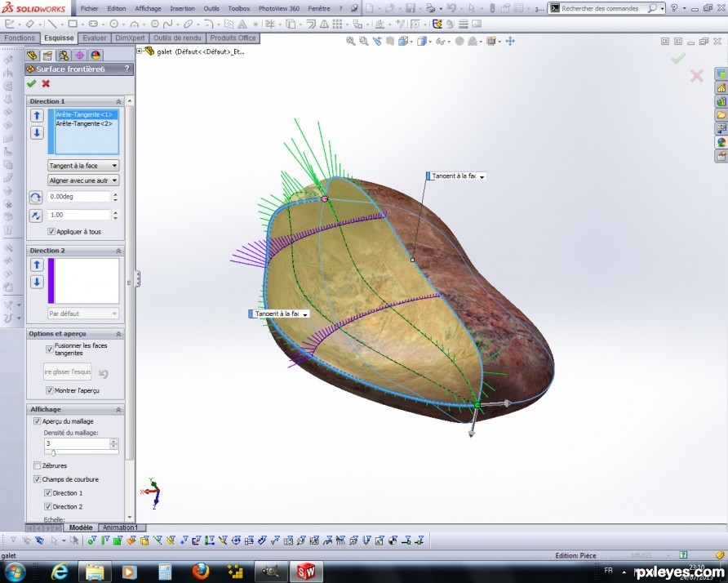
Task: Select the Line sketch tool
Action: [x=51, y=24]
